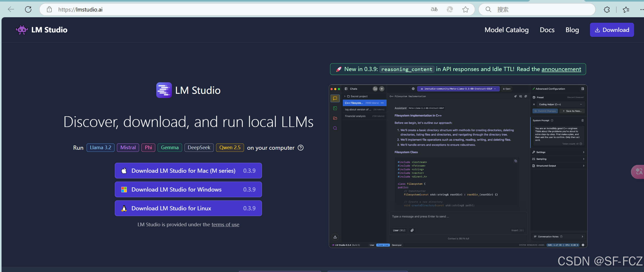
Task: Click the new folder icon in Chats header
Action: [375, 89]
